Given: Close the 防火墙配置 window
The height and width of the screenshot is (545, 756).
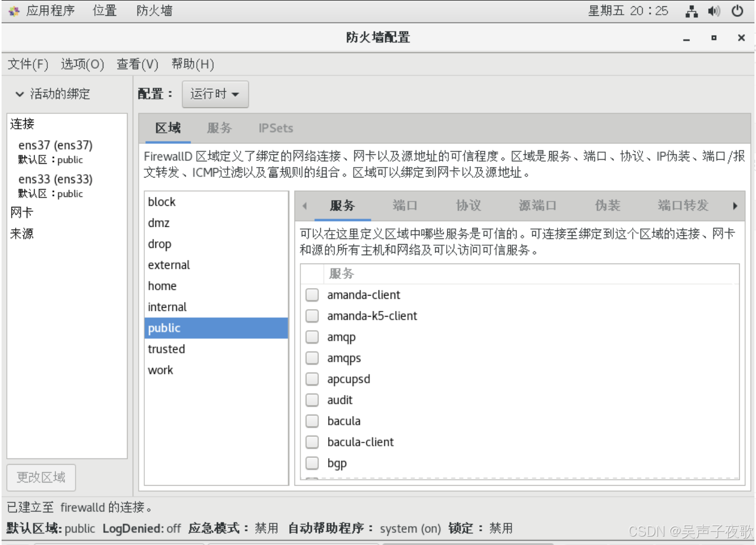Looking at the screenshot, I should [x=741, y=38].
